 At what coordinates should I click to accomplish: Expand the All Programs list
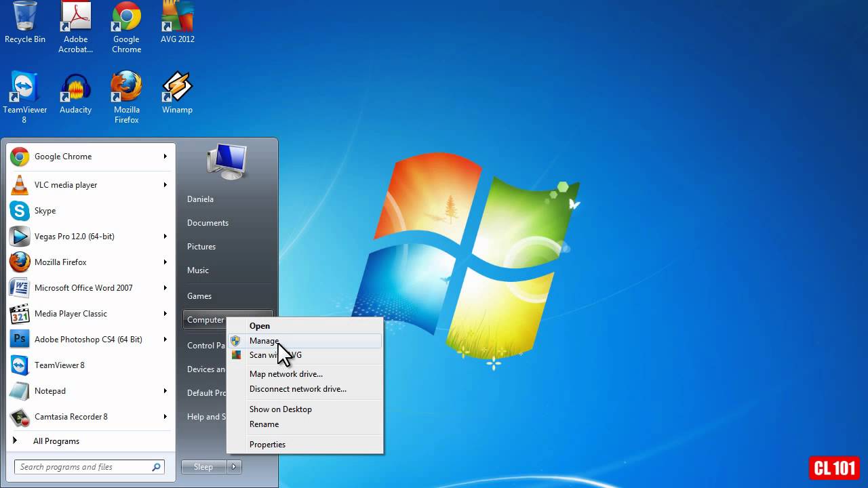coord(56,441)
